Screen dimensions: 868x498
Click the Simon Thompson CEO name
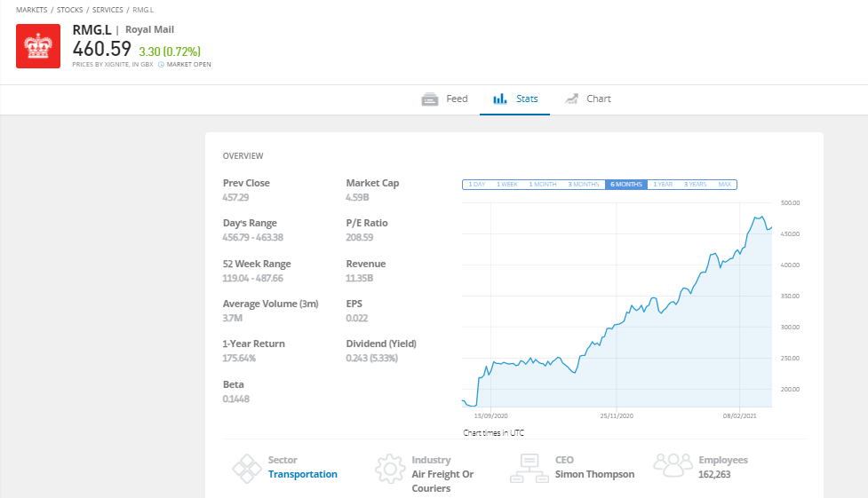pyautogui.click(x=595, y=474)
